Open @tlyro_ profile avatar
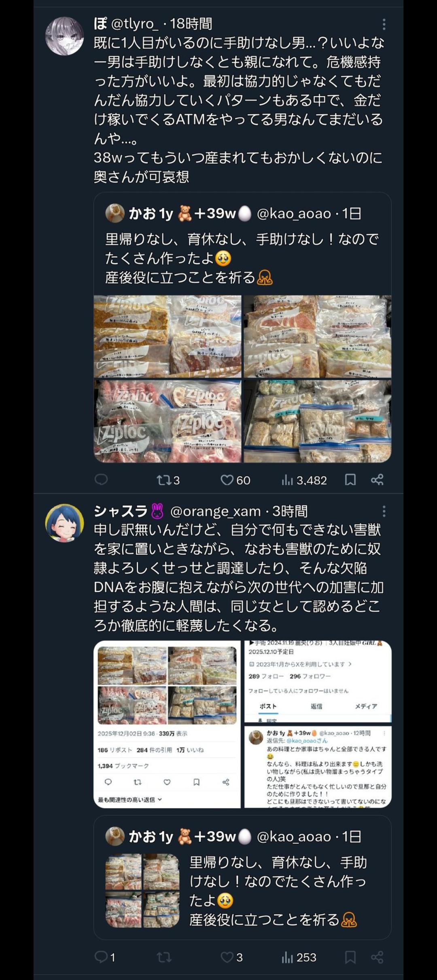The height and width of the screenshot is (980, 437). coord(64,36)
